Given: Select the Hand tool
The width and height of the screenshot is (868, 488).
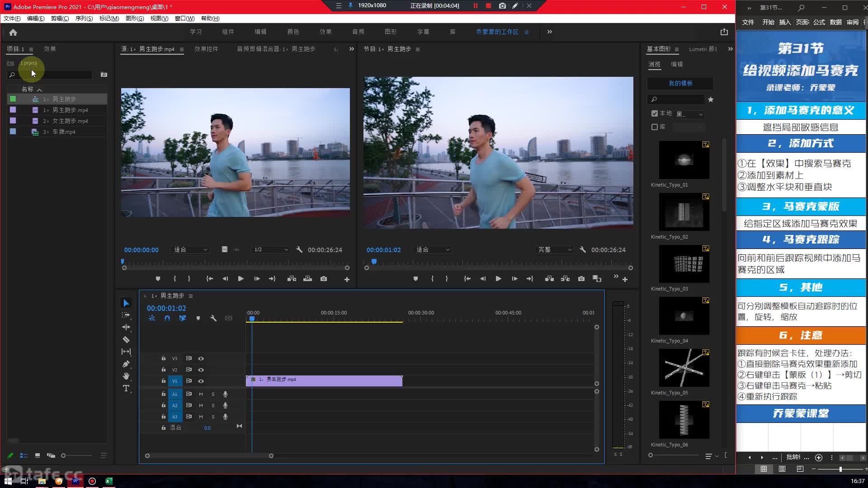Looking at the screenshot, I should pyautogui.click(x=126, y=376).
